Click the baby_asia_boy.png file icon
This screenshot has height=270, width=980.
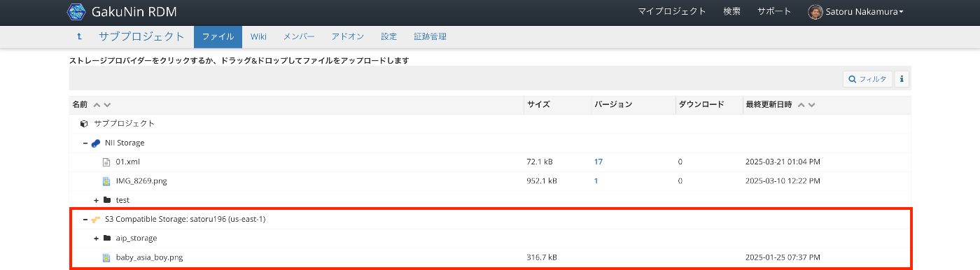(107, 257)
